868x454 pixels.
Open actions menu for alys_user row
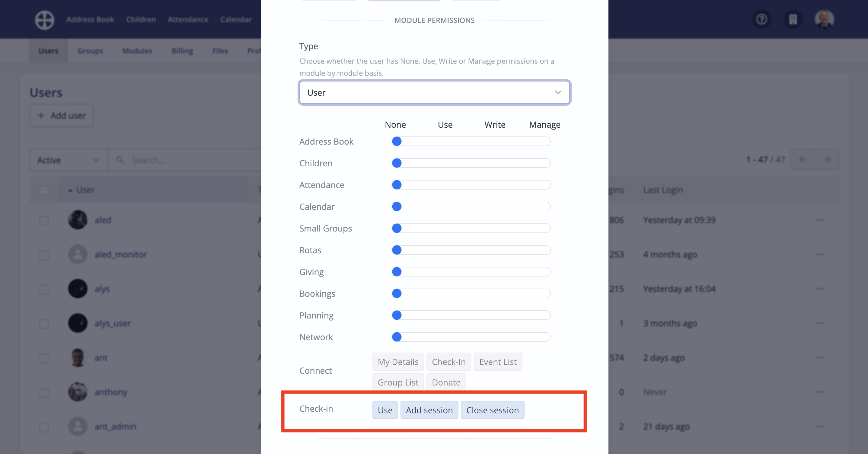click(820, 323)
